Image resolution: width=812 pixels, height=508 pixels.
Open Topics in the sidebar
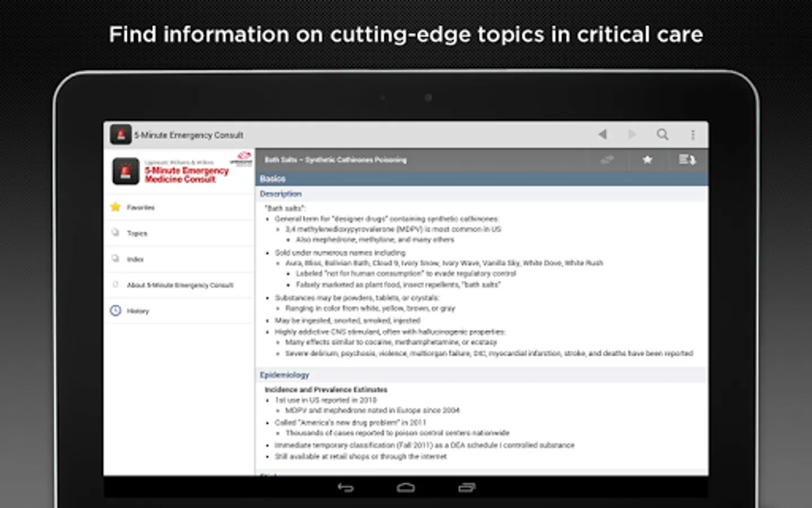pyautogui.click(x=179, y=233)
